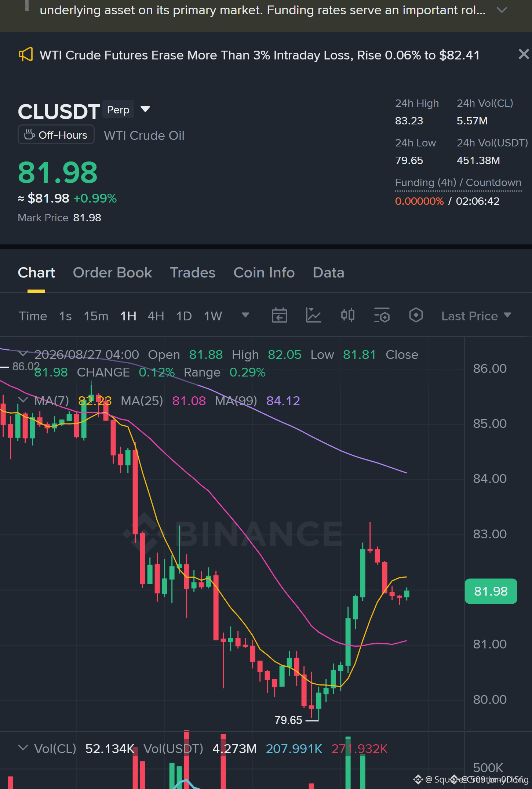Tap the Perp contract type badge
This screenshot has height=789, width=532.
118,110
